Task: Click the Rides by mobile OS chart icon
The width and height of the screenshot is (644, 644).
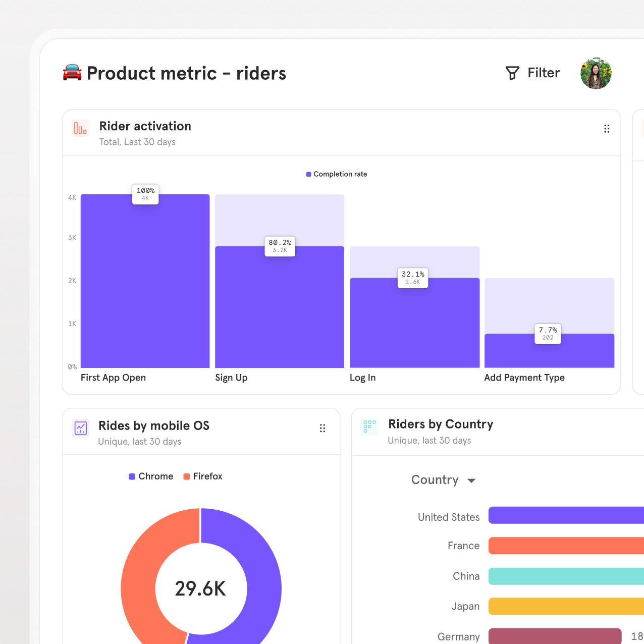Action: (x=81, y=428)
